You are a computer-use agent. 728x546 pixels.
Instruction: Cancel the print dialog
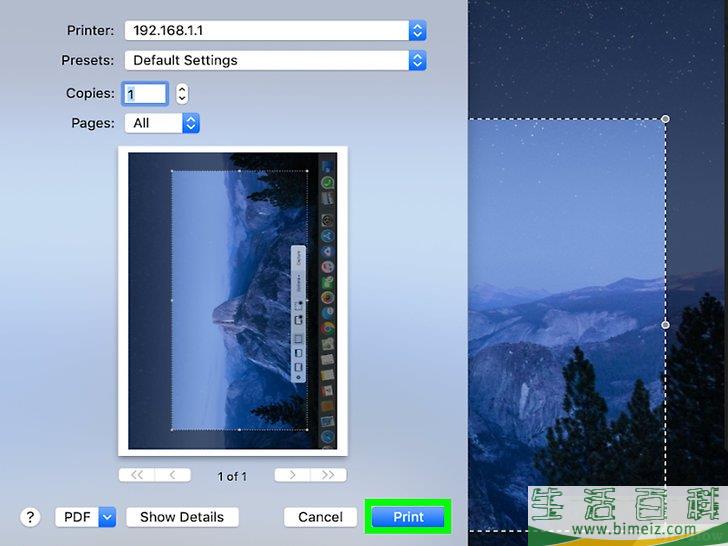[320, 517]
